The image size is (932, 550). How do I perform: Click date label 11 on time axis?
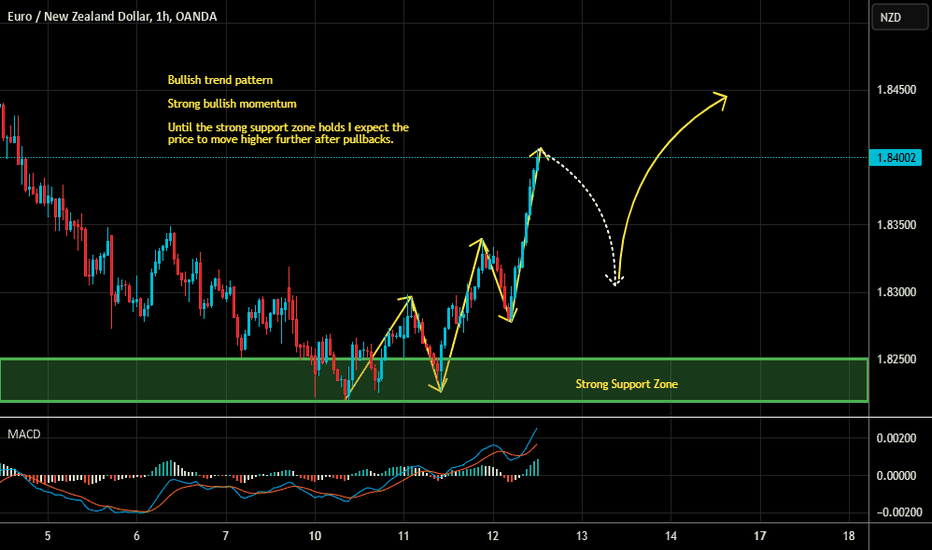tap(404, 536)
